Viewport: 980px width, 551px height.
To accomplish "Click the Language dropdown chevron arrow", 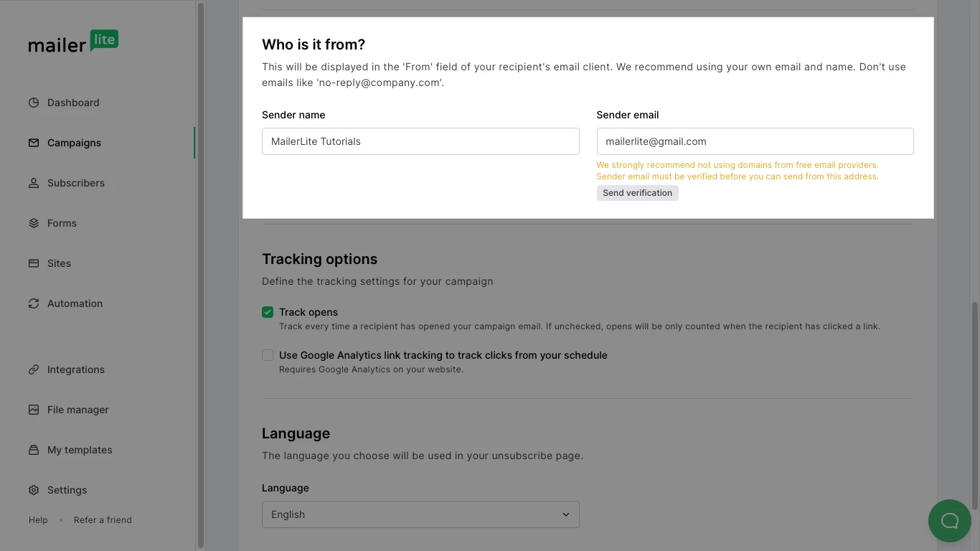I will [x=565, y=514].
